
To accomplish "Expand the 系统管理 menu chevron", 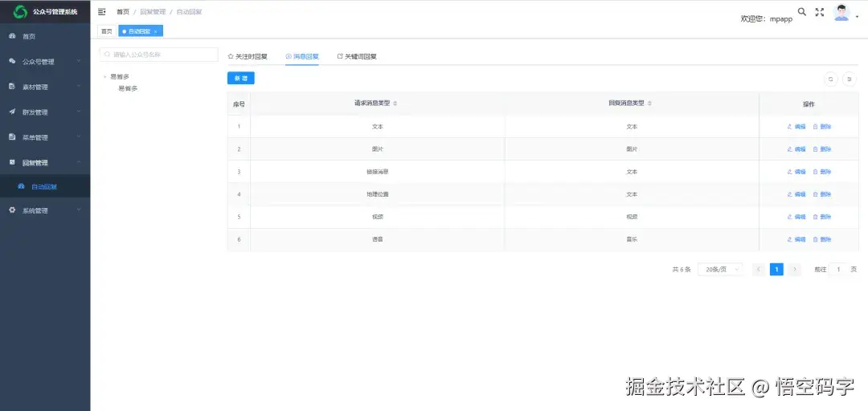I will pos(79,210).
